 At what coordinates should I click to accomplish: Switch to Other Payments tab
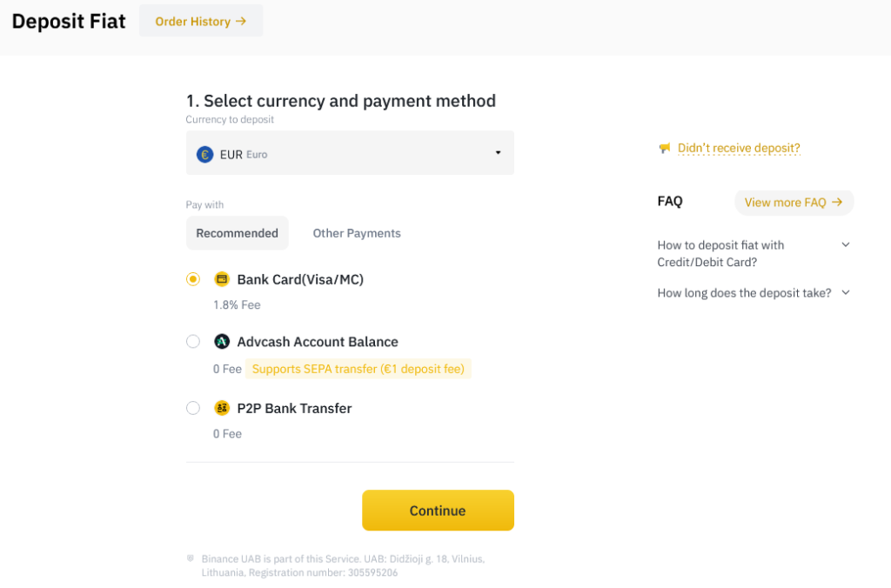click(x=357, y=233)
